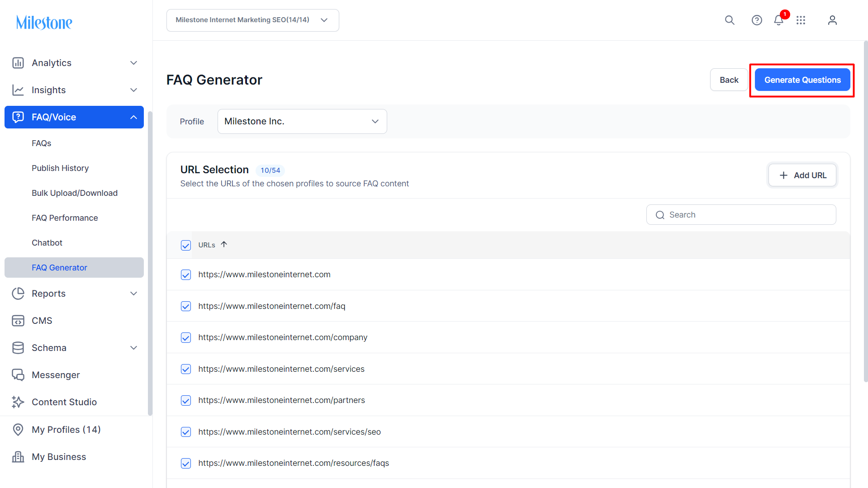Toggle the select-all URLs checkbox
Image resolution: width=868 pixels, height=488 pixels.
[x=186, y=245]
